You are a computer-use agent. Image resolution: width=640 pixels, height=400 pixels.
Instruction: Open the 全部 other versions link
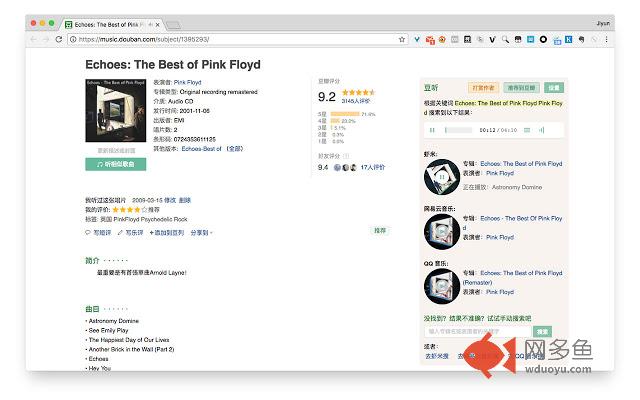pyautogui.click(x=234, y=148)
